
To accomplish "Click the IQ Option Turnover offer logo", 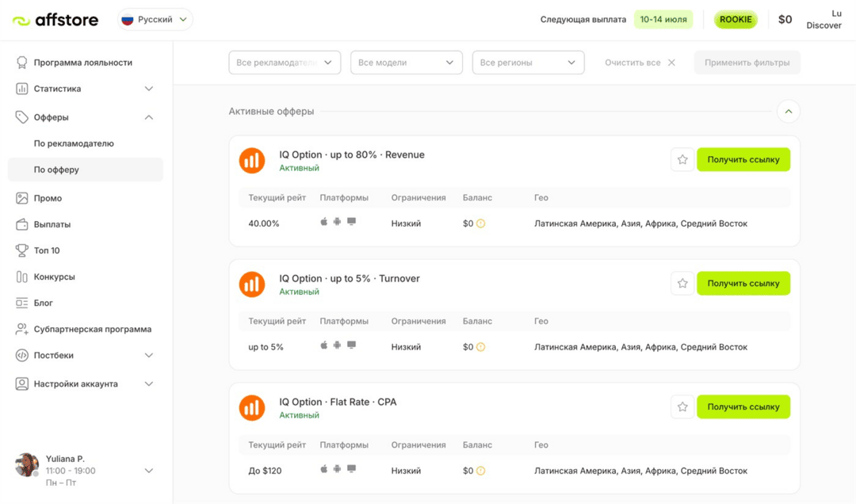I will [252, 284].
